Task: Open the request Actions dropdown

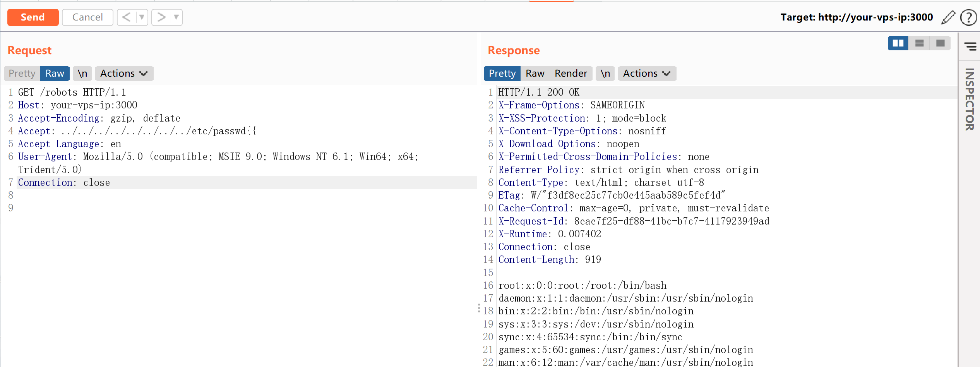Action: [124, 73]
